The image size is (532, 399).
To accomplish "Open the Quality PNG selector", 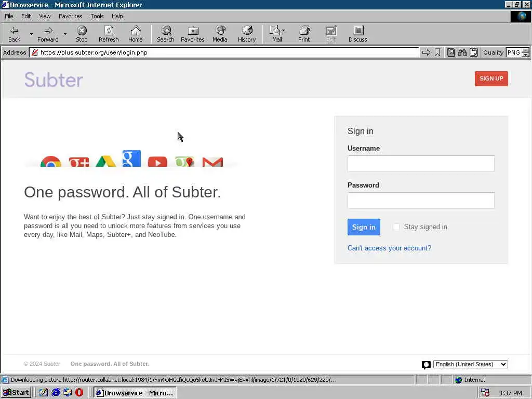I will (x=517, y=52).
